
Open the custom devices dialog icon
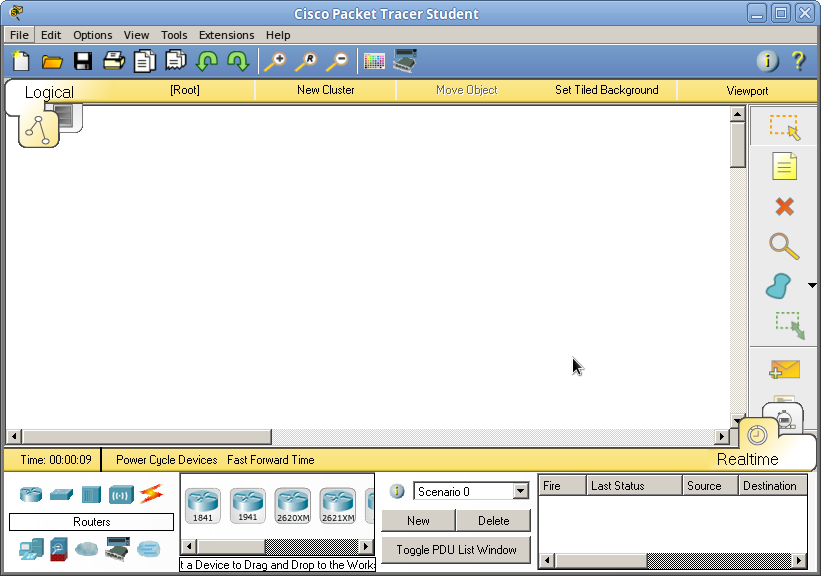[405, 61]
